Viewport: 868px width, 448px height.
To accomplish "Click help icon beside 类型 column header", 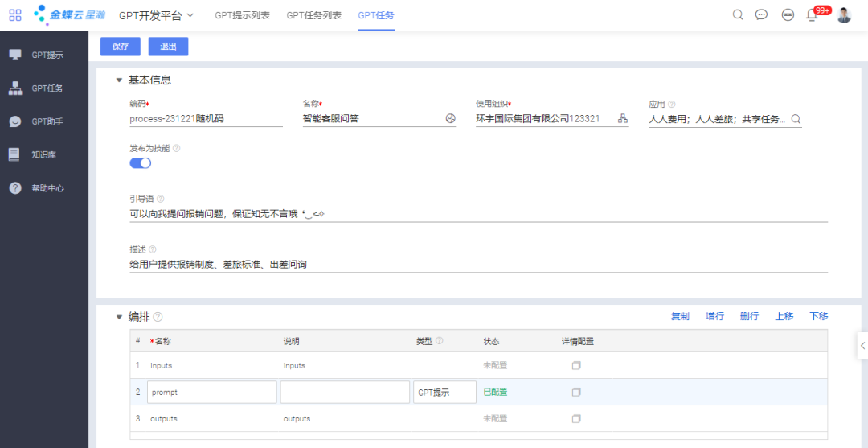I will pos(439,341).
